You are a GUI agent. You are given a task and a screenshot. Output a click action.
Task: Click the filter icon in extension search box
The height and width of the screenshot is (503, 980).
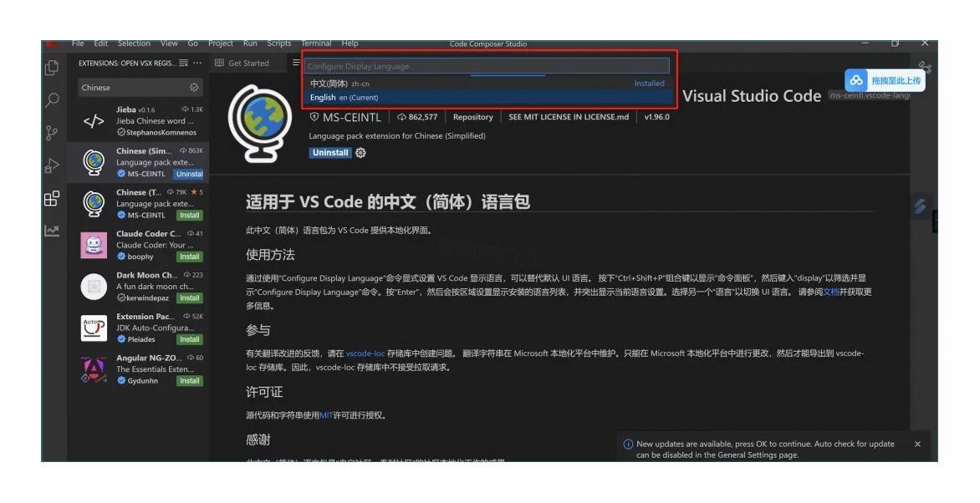click(x=195, y=88)
